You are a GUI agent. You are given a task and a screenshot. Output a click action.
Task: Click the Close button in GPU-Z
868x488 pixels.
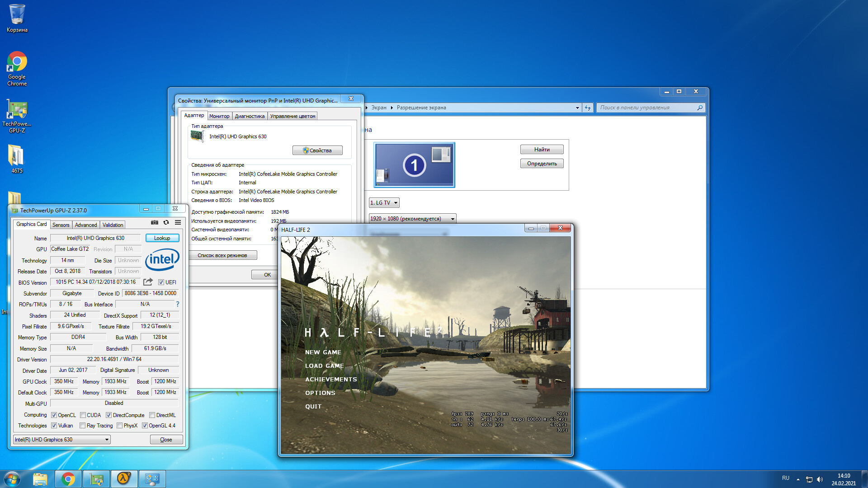166,440
